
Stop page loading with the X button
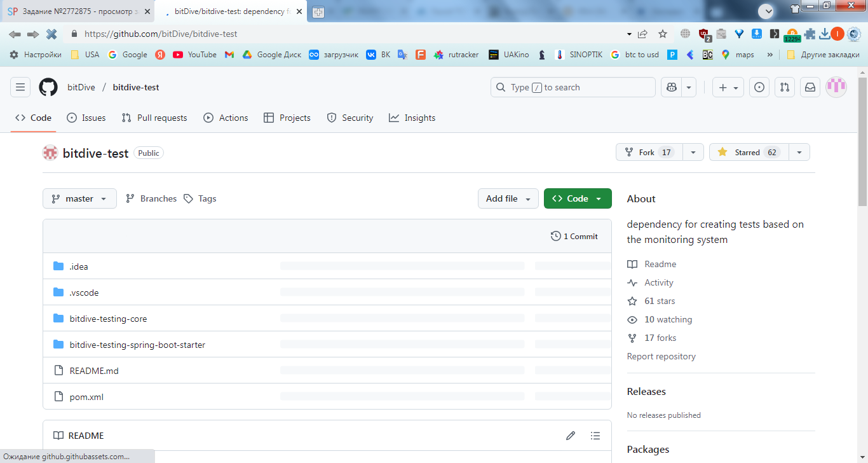pyautogui.click(x=51, y=34)
